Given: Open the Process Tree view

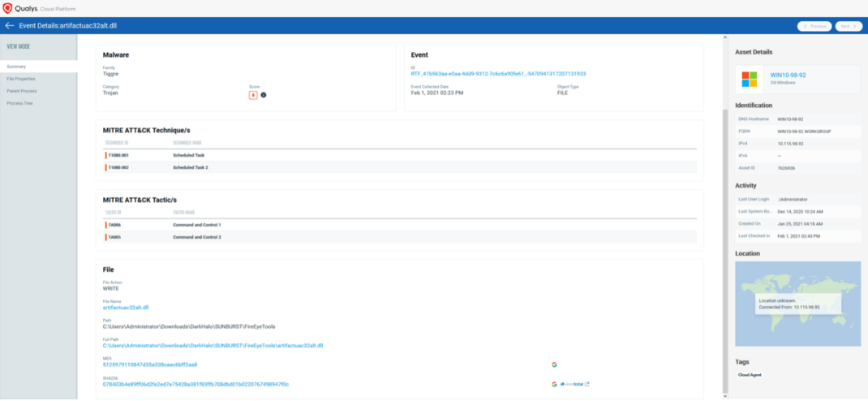Looking at the screenshot, I should (19, 103).
